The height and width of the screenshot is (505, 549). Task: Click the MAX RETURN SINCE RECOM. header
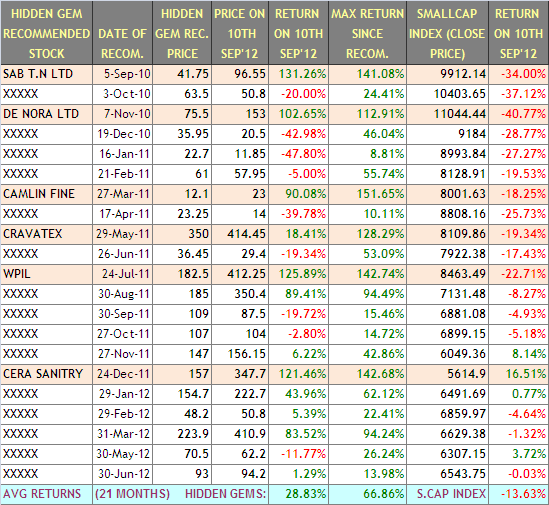(x=368, y=33)
